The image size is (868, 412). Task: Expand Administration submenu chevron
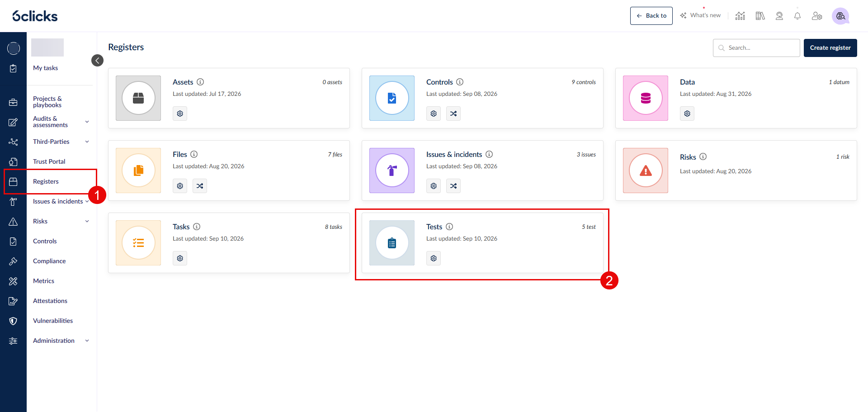pyautogui.click(x=87, y=341)
